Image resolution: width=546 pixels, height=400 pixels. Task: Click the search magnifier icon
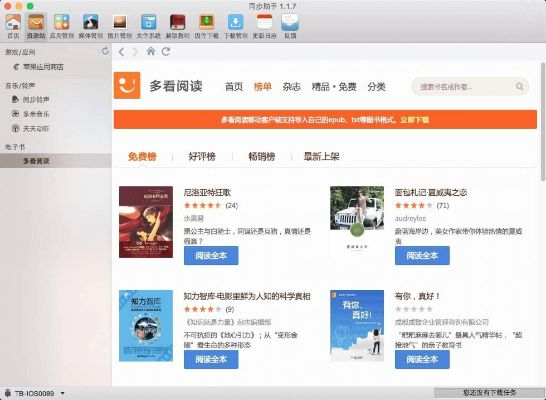tap(520, 86)
